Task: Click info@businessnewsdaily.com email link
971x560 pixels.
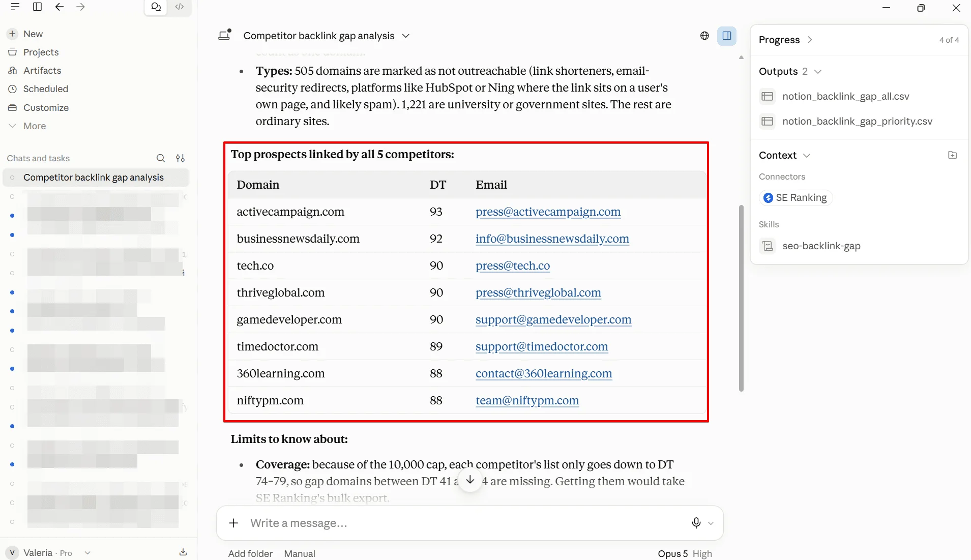Action: coord(552,239)
